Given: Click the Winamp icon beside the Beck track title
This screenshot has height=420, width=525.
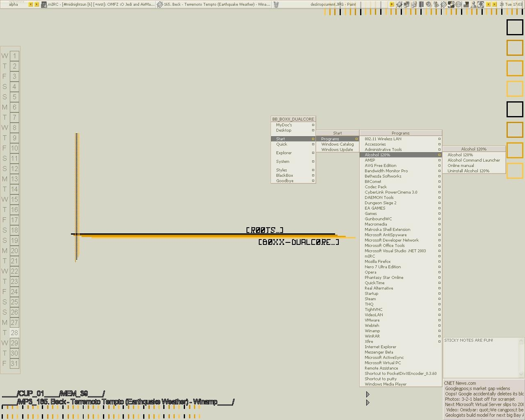Looking at the screenshot, I should [160, 5].
